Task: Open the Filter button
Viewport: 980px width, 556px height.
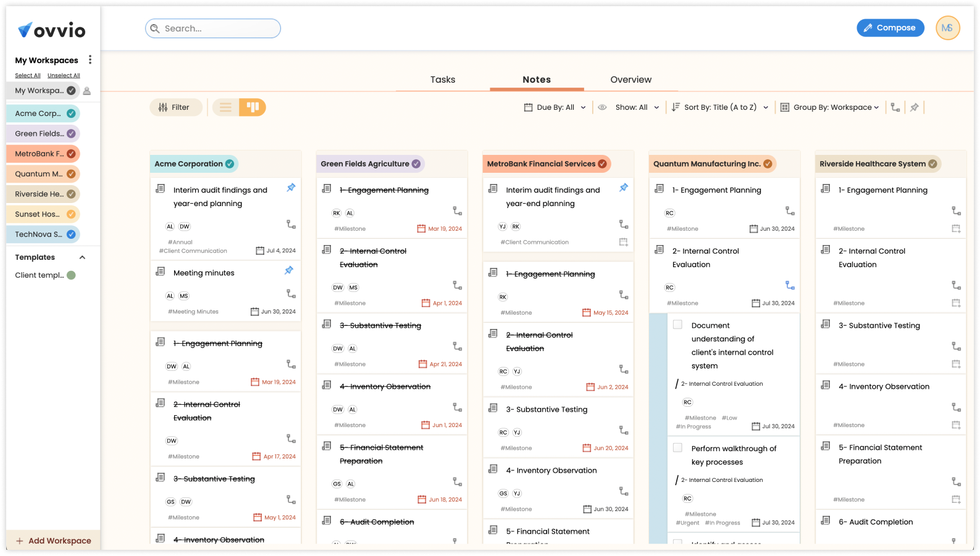Action: click(x=175, y=107)
